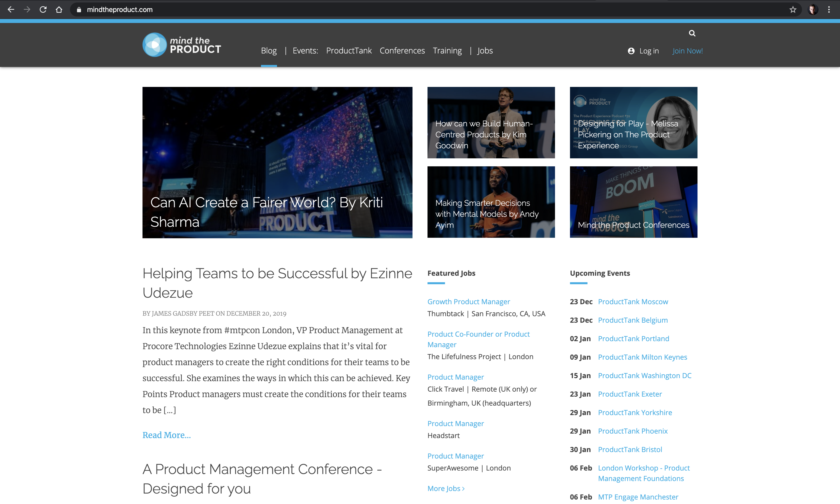Open Making Smarter Decisions article thumbnail
Image resolution: width=840 pixels, height=504 pixels.
tap(491, 202)
